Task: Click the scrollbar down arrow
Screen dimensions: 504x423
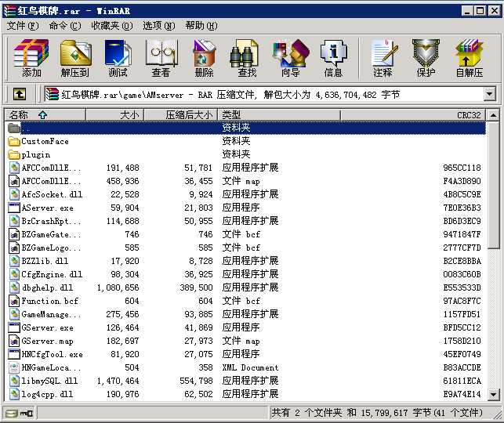Action: tap(493, 394)
